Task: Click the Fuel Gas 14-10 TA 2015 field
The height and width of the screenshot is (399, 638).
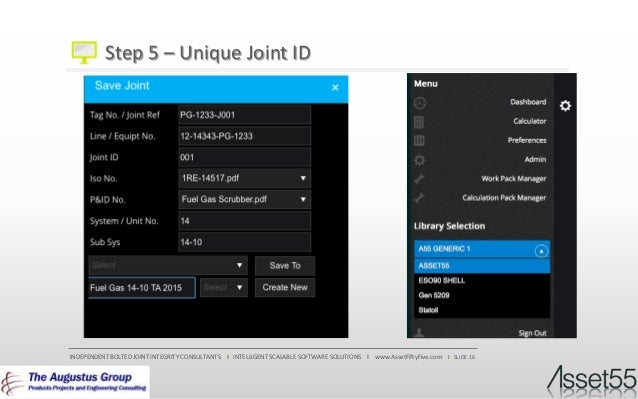Action: coord(142,288)
